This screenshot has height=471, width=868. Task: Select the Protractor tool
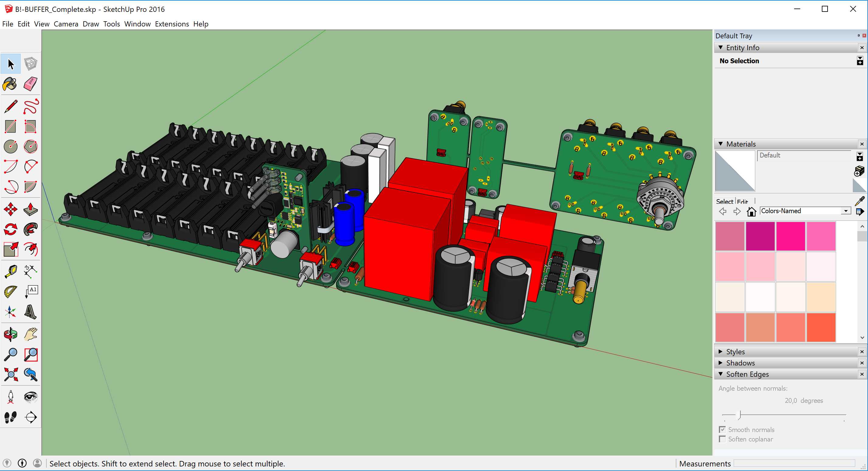(10, 292)
